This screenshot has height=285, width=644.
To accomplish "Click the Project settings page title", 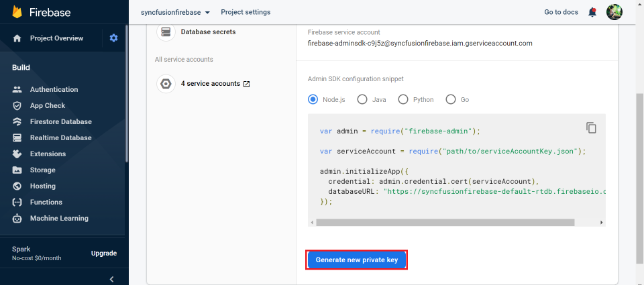I will (246, 12).
